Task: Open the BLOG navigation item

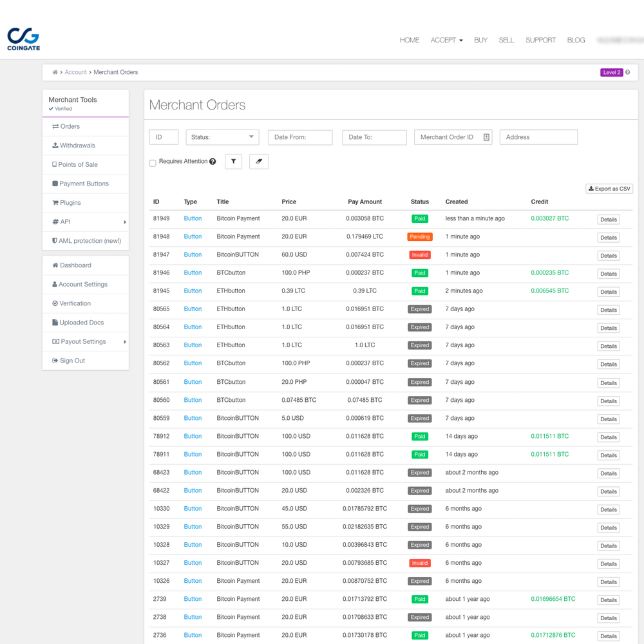Action: pyautogui.click(x=576, y=40)
